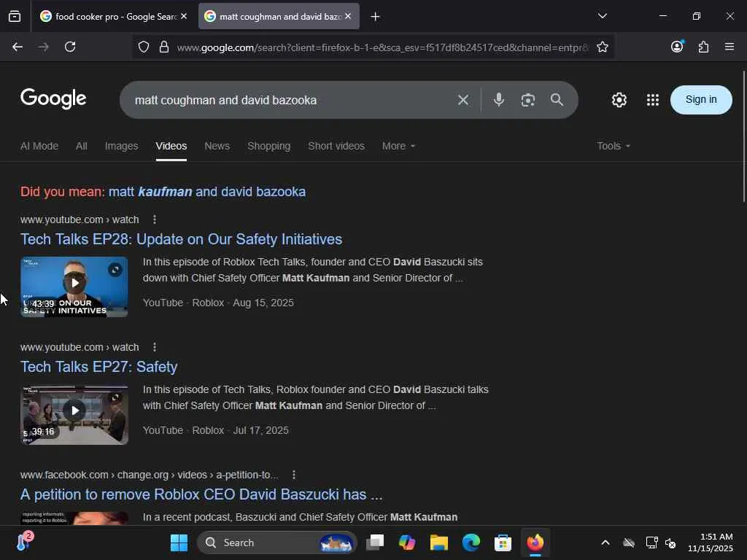Expand the More search filters dropdown
Image resolution: width=747 pixels, height=560 pixels.
(x=398, y=146)
